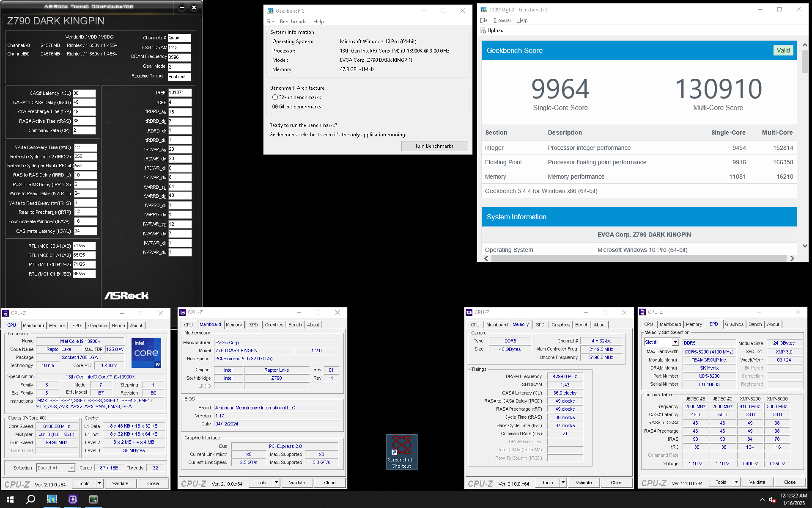The image size is (812, 508).
Task: Open Help menu in Geekbench results window
Action: click(522, 20)
